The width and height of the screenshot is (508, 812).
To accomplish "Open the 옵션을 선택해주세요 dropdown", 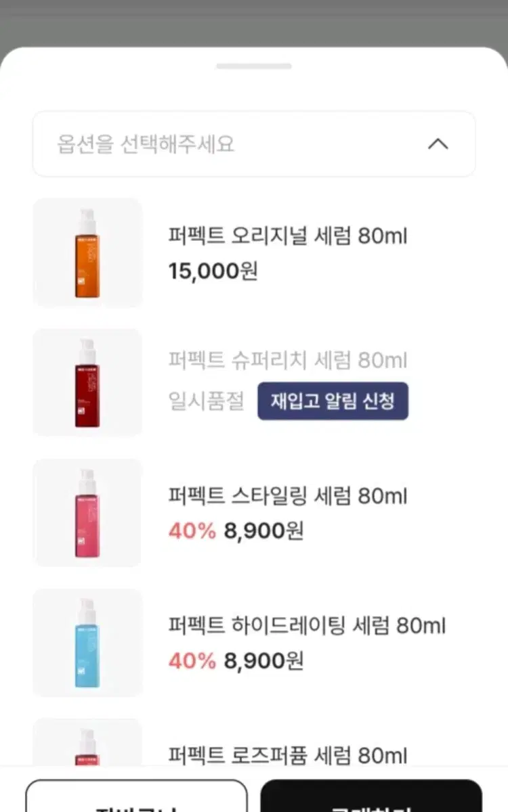I will pos(254,144).
